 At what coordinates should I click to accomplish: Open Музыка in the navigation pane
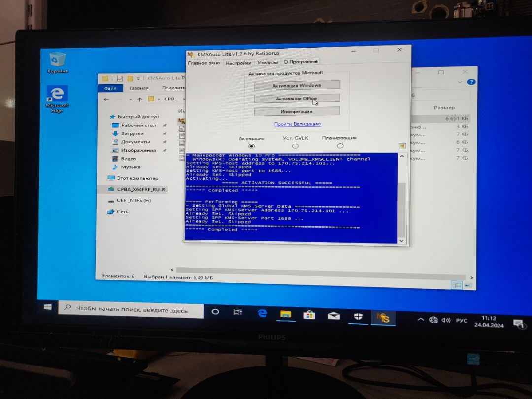[126, 167]
